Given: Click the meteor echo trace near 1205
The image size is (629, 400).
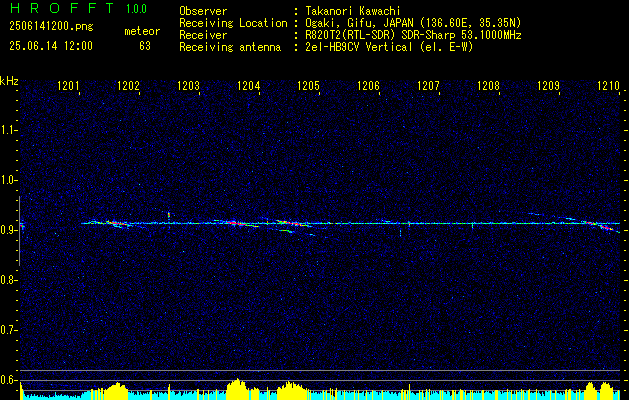Looking at the screenshot, I should 293,224.
